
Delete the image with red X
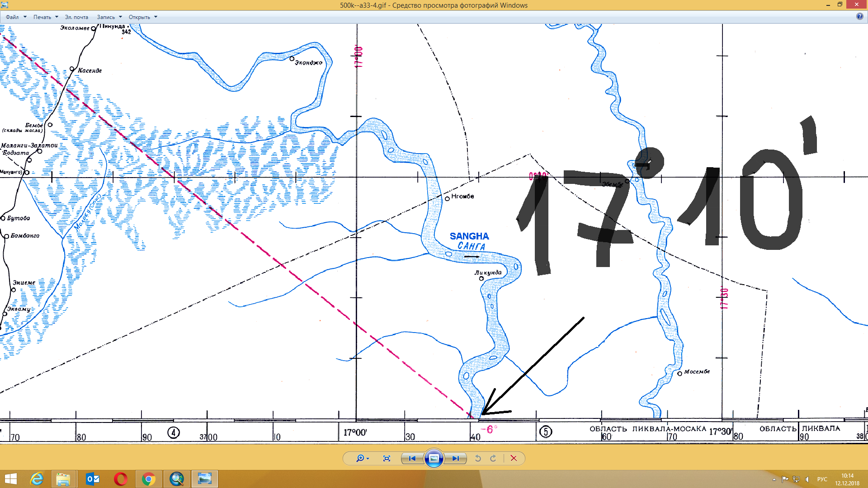pyautogui.click(x=514, y=458)
